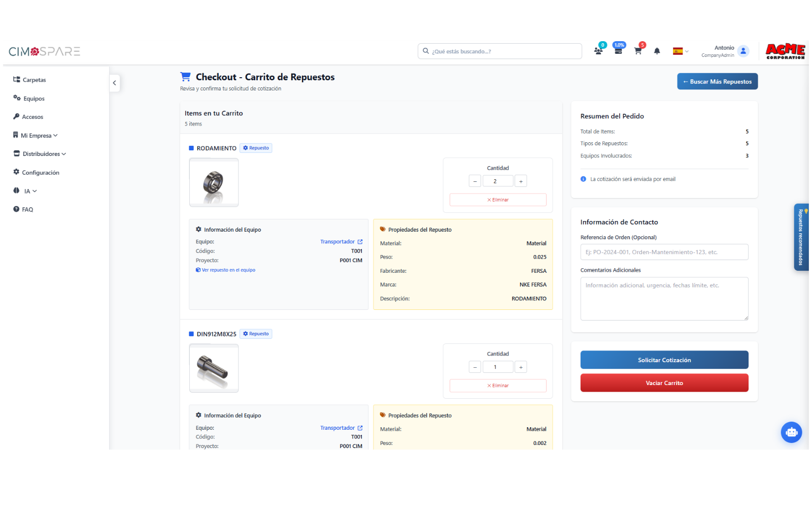Click the storage usage percentage icon
812x508 pixels.
point(619,51)
